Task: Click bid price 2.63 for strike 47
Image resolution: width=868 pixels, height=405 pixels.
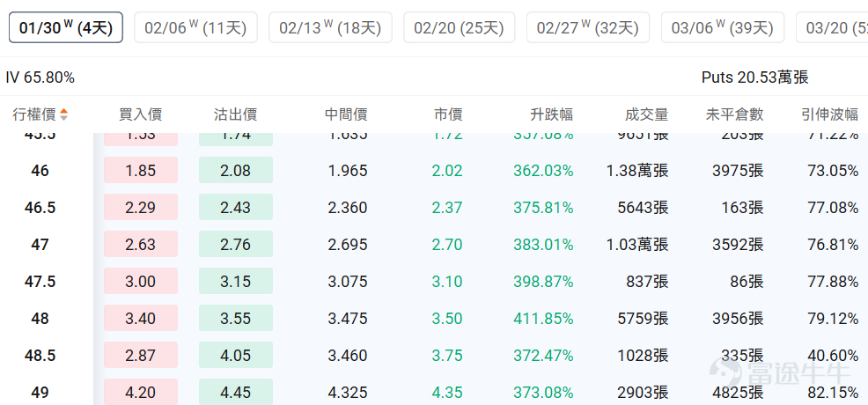Action: (x=141, y=245)
